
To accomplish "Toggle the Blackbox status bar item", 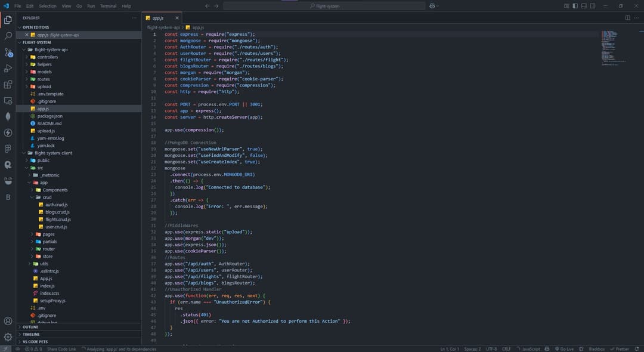I will (596, 348).
